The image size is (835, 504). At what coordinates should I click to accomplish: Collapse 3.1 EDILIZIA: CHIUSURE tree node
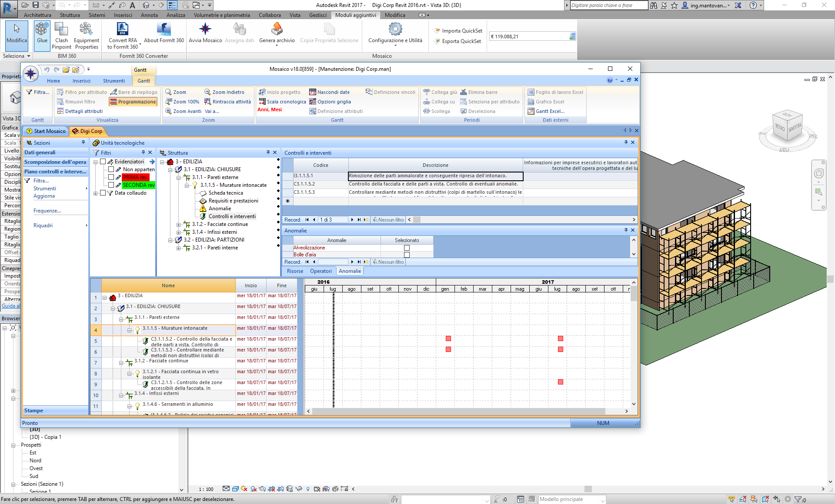click(170, 170)
